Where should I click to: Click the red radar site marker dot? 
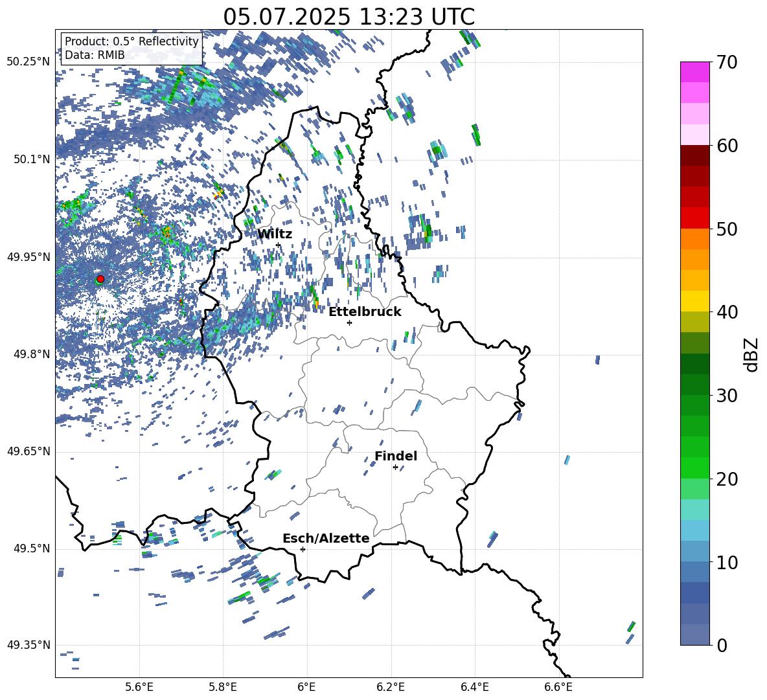[x=100, y=279]
